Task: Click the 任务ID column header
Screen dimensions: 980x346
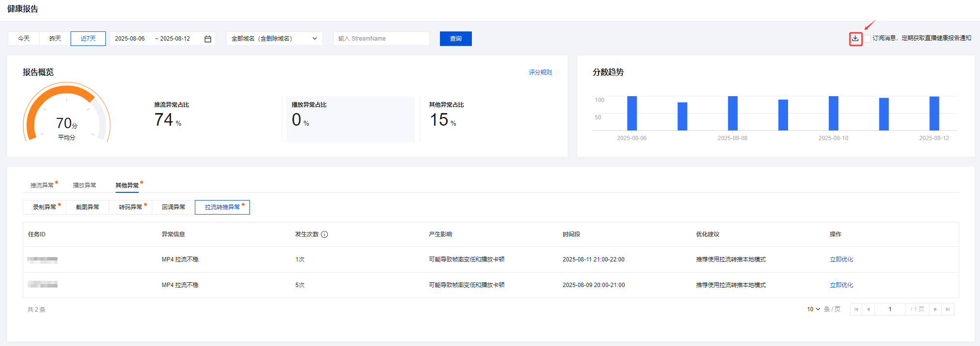Action: (37, 234)
